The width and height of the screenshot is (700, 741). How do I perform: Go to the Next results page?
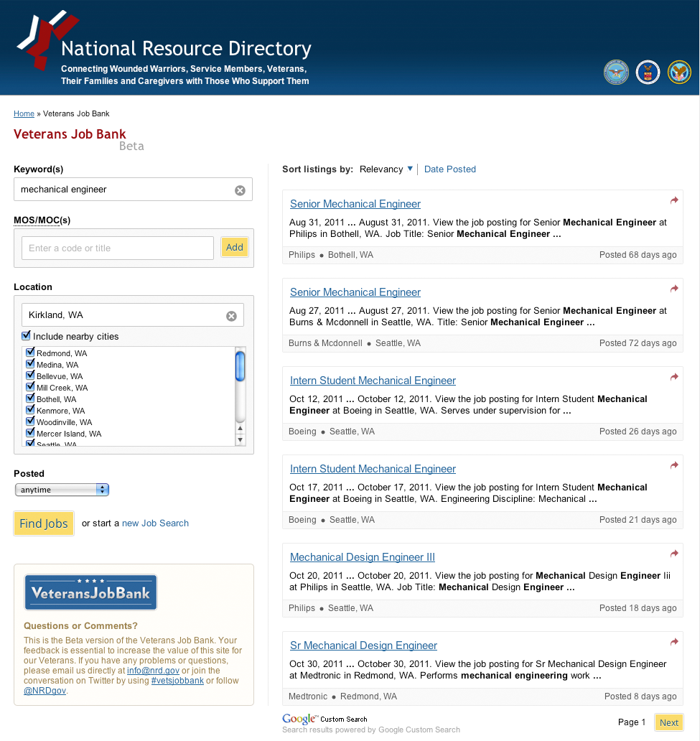pyautogui.click(x=669, y=722)
